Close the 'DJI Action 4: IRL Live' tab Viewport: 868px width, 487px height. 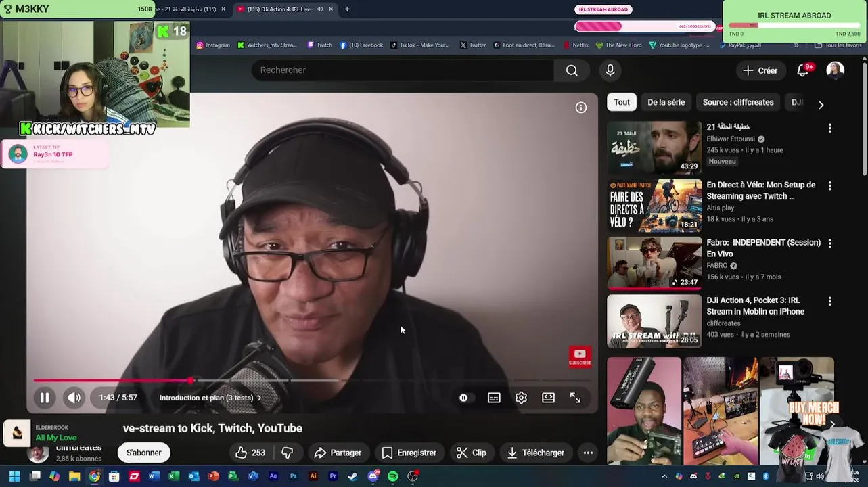(x=331, y=9)
